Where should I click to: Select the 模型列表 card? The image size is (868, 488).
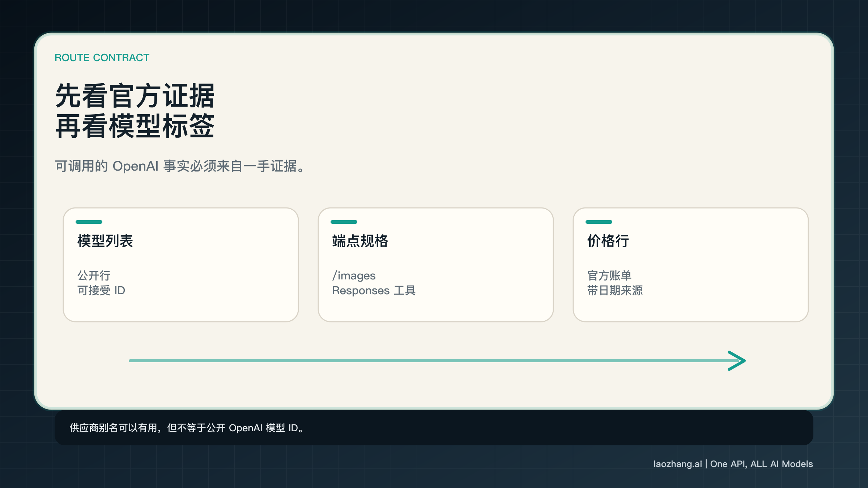(x=181, y=264)
